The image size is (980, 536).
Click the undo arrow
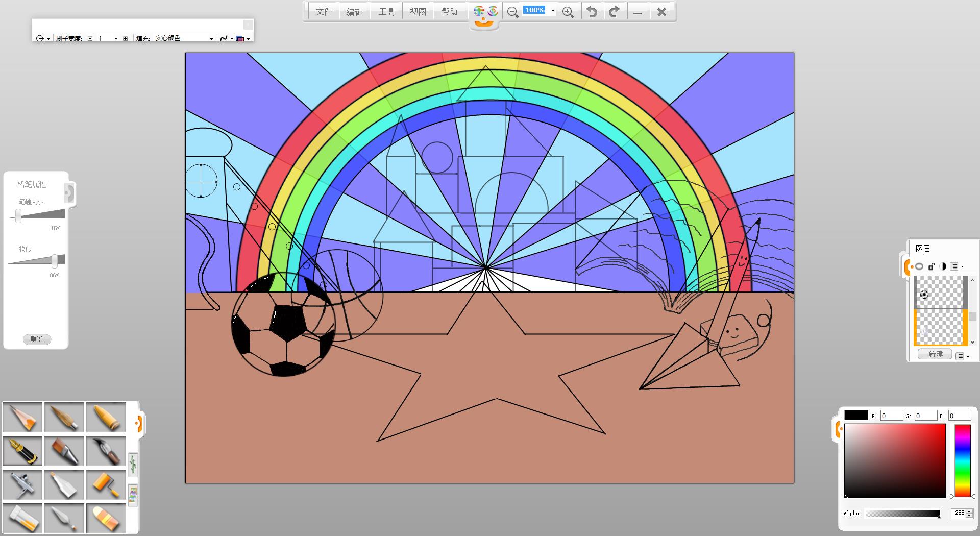point(592,12)
